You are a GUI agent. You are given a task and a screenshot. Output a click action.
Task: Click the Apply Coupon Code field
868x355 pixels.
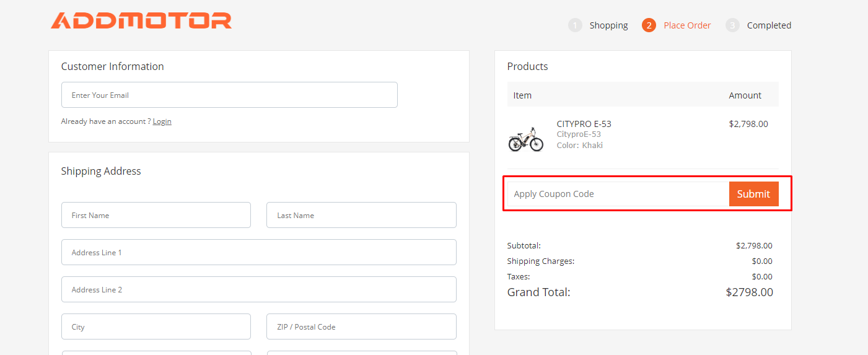pos(618,194)
